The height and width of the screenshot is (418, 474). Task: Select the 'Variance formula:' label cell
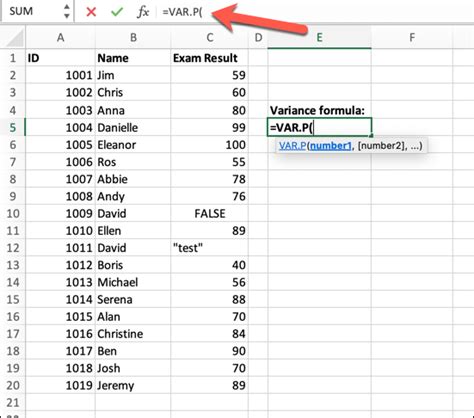click(319, 110)
